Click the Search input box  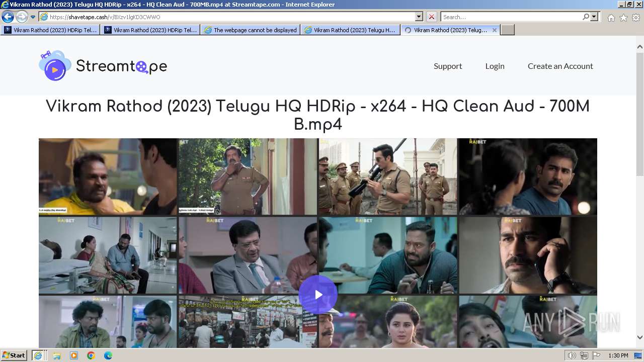point(511,17)
